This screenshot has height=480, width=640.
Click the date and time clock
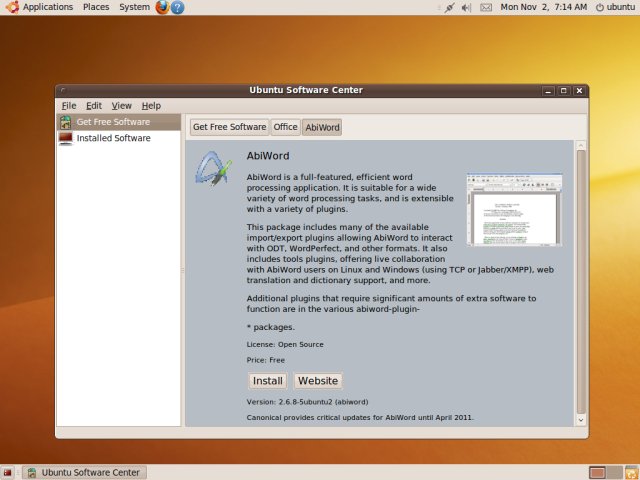[544, 7]
